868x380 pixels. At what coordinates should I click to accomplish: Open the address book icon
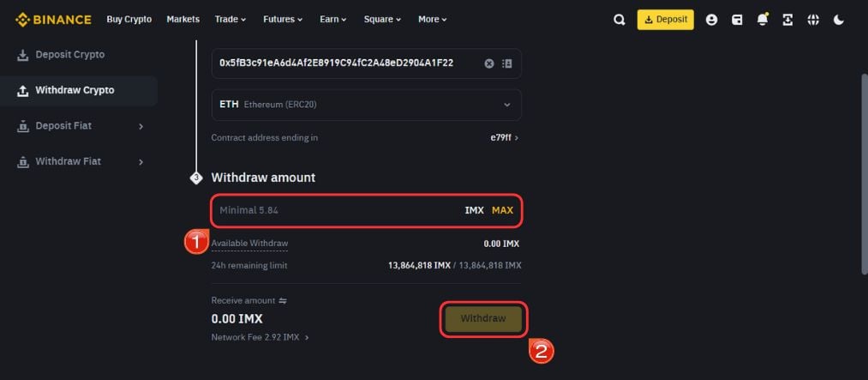click(x=506, y=63)
